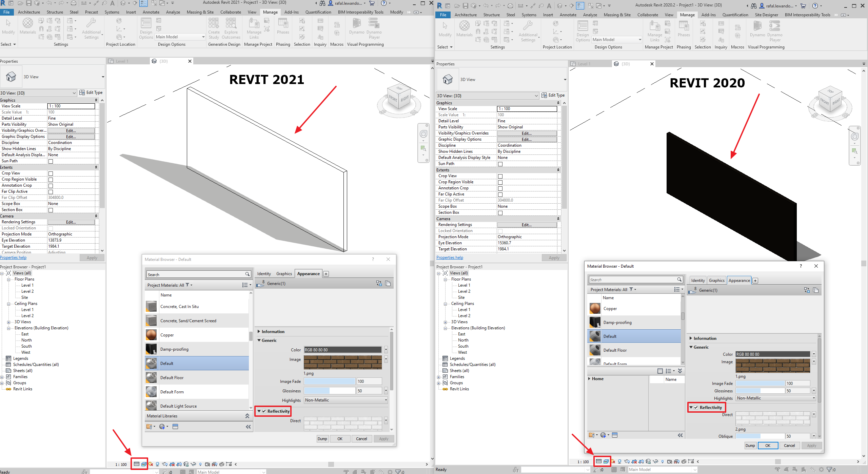The height and width of the screenshot is (474, 868).
Task: Uncheck the Reflectivity option in Appearance
Action: tap(264, 411)
